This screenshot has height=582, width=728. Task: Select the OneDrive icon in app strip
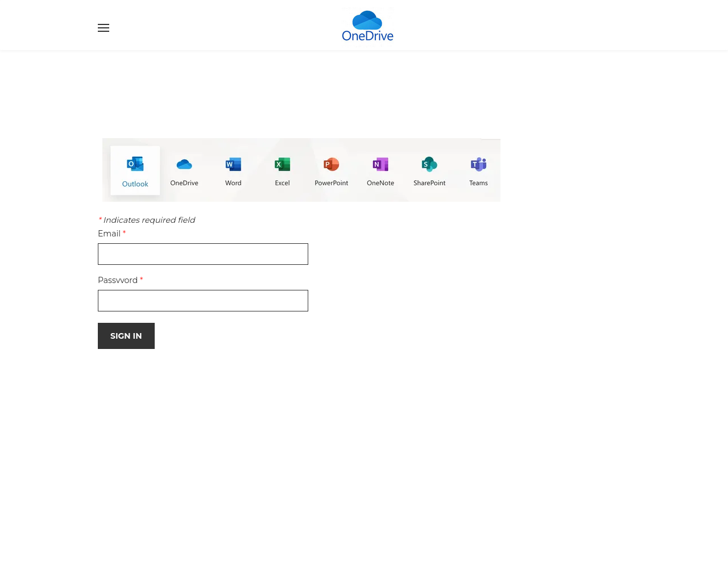point(184,164)
